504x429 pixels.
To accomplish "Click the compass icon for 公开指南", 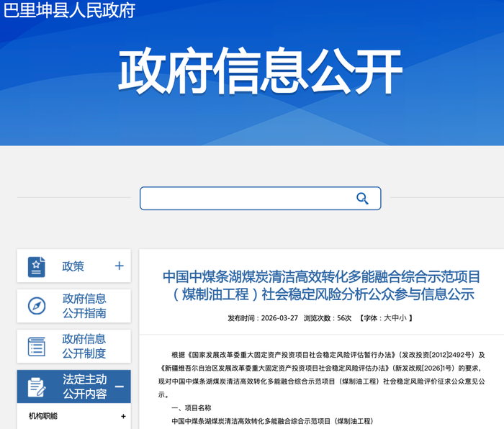I will tap(37, 306).
